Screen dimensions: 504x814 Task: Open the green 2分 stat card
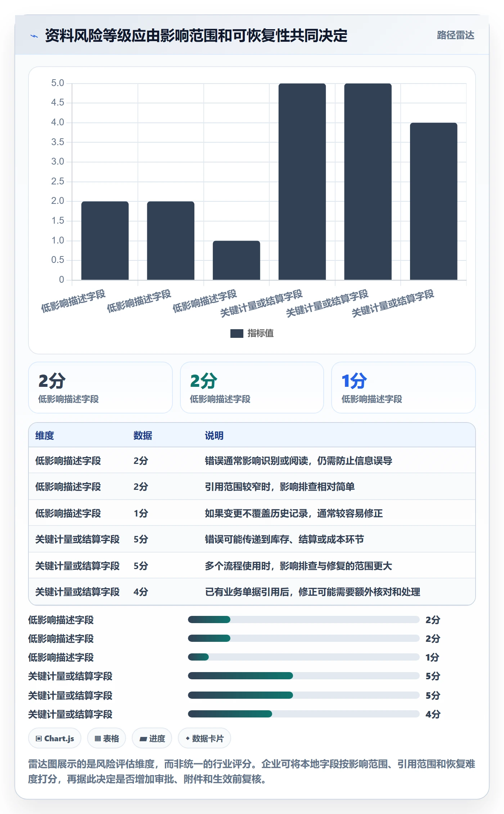[252, 388]
